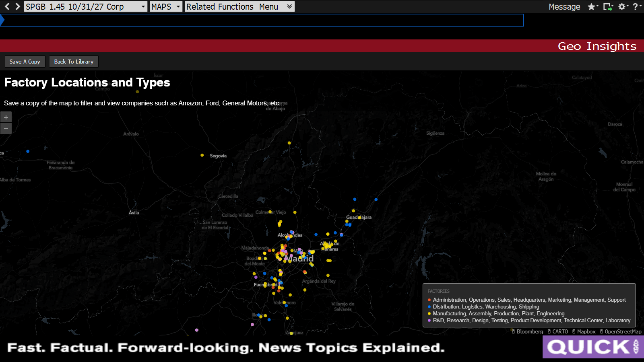
Task: Click the R&D purple legend dot
Action: [x=429, y=321]
